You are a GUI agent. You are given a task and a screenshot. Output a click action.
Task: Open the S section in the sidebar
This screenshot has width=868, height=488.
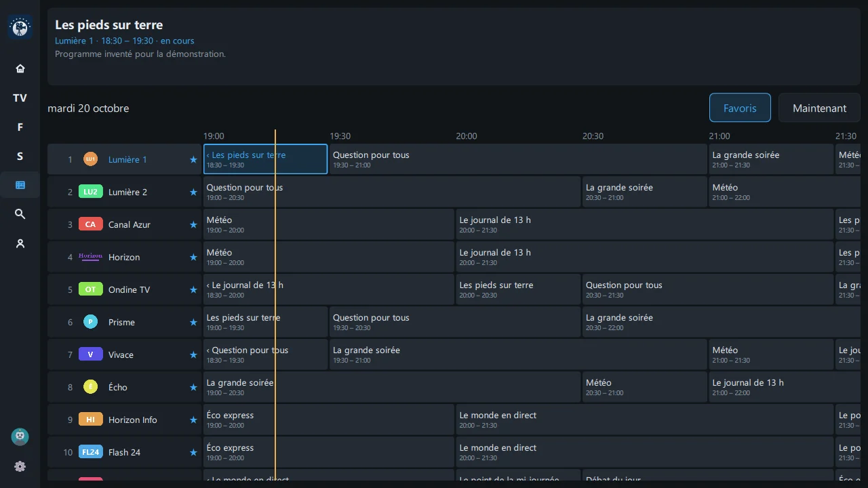pos(20,156)
